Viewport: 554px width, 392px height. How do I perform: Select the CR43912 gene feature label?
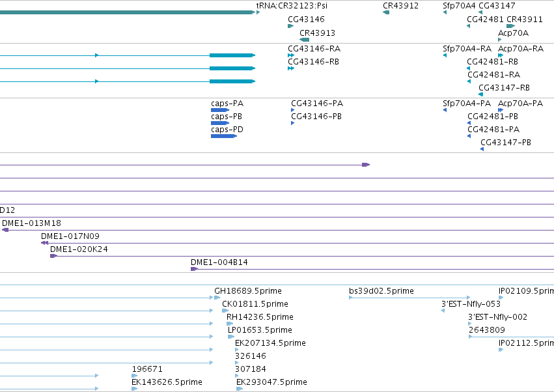point(400,6)
